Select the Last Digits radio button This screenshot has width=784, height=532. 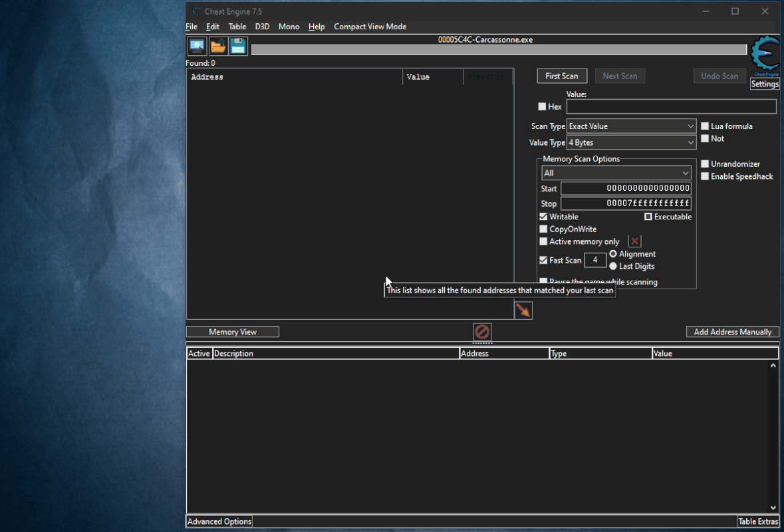click(613, 267)
